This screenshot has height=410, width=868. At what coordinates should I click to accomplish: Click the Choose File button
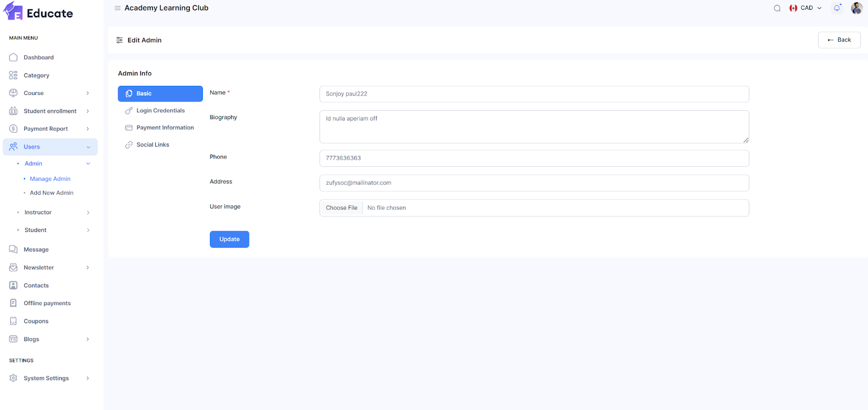click(341, 208)
